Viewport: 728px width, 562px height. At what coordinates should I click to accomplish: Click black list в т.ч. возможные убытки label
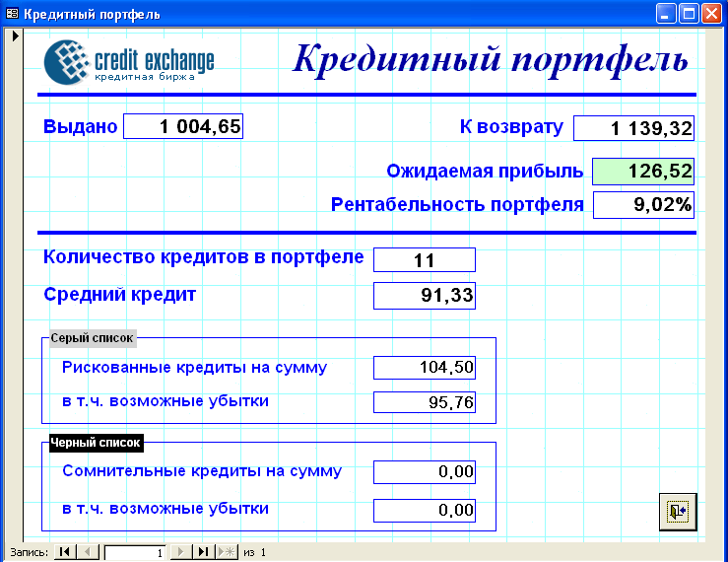pos(165,508)
